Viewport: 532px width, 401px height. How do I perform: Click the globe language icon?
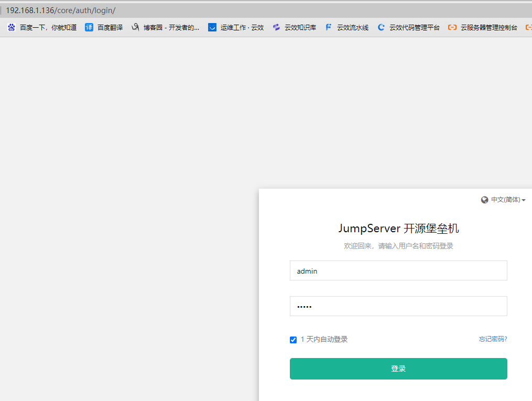coord(484,200)
